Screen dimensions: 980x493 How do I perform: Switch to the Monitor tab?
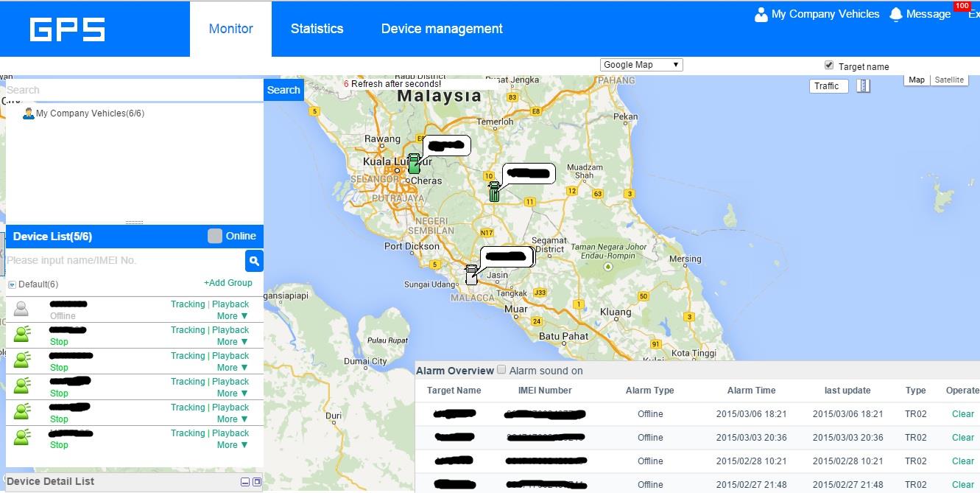pyautogui.click(x=230, y=29)
